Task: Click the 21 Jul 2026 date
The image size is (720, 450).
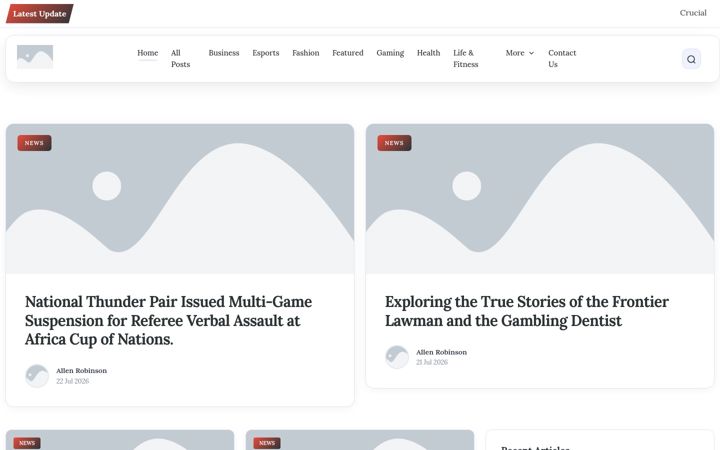Action: [432, 362]
